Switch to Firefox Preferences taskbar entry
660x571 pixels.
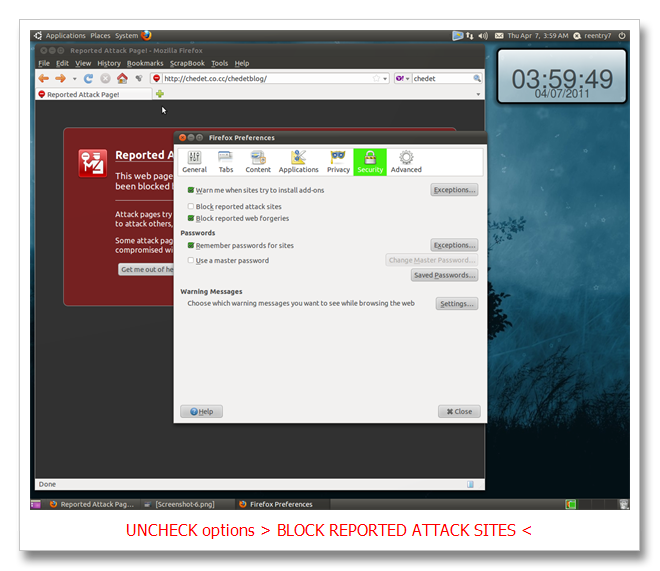point(281,504)
